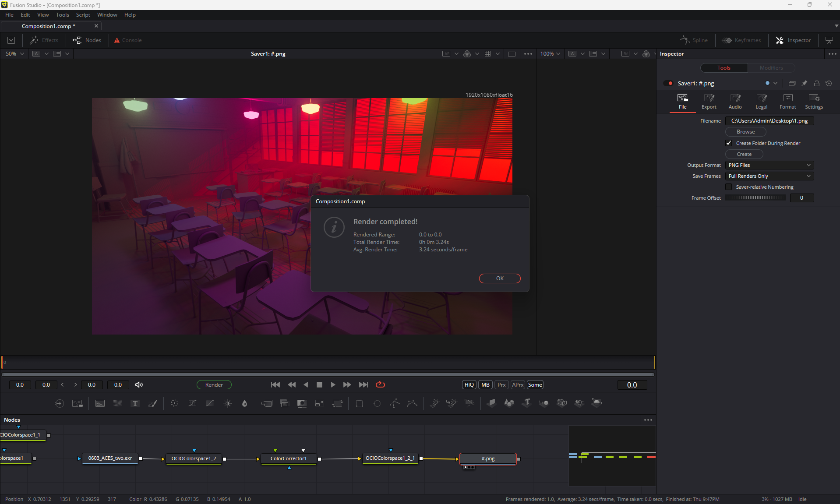Pin the Saver1 inspector controls

804,83
